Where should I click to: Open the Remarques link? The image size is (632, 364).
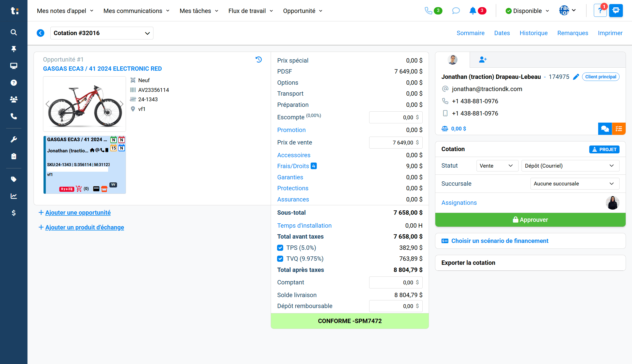(x=573, y=33)
